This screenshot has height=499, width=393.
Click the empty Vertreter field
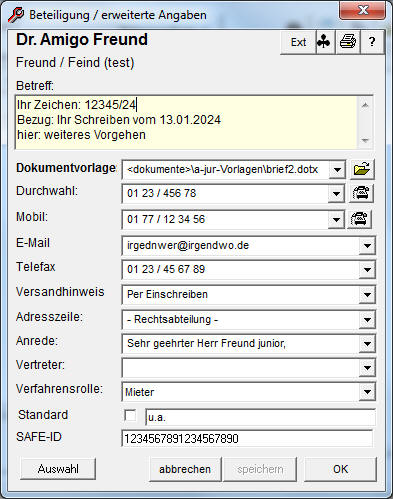(x=241, y=368)
